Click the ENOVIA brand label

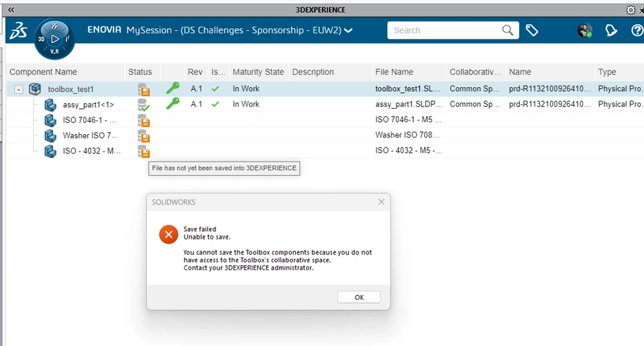point(105,30)
